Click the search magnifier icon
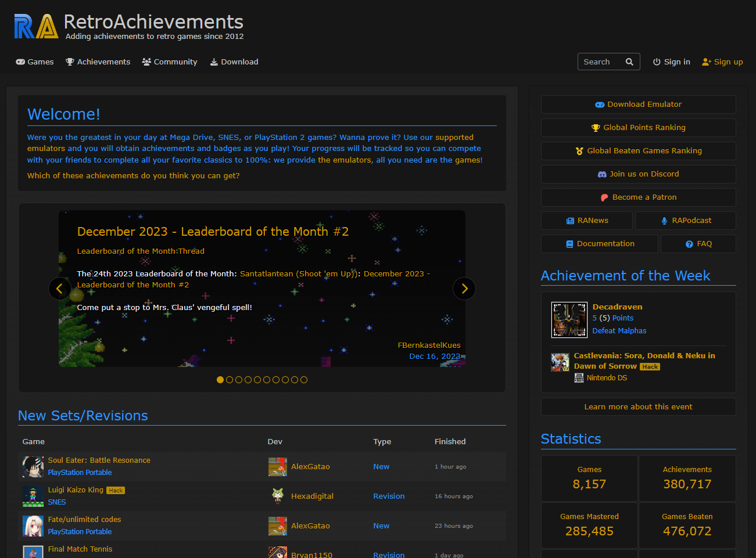Screen dimensions: 756x558 (629, 62)
